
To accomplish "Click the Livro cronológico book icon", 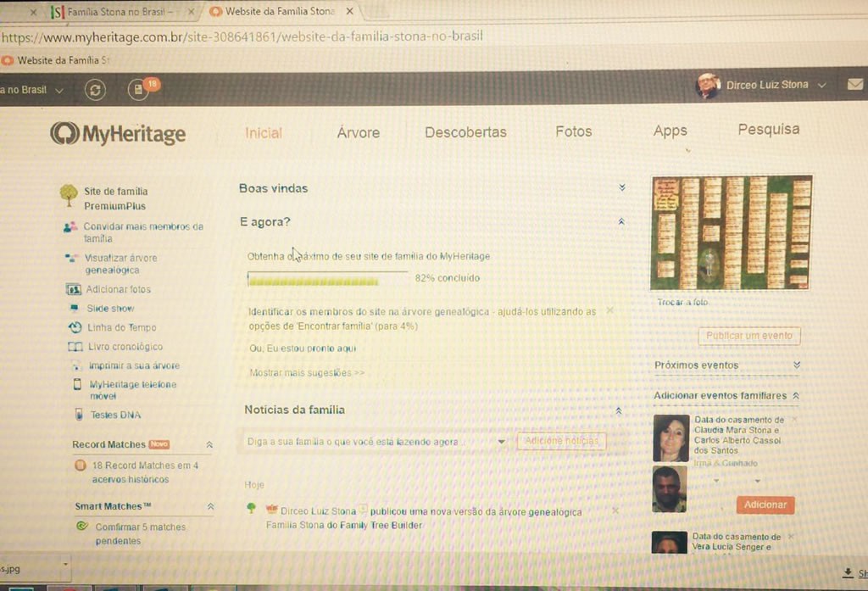I will [x=75, y=347].
